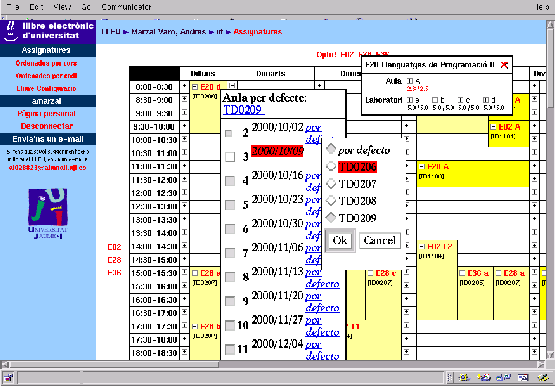Open Navigator from the component bar
Screen dimensions: 555x386
464,378
